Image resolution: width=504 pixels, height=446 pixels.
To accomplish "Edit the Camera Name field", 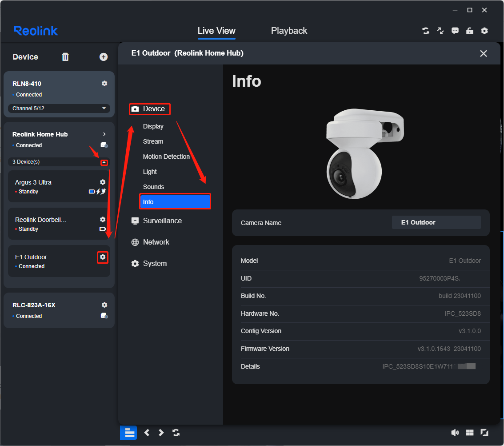I will 436,222.
